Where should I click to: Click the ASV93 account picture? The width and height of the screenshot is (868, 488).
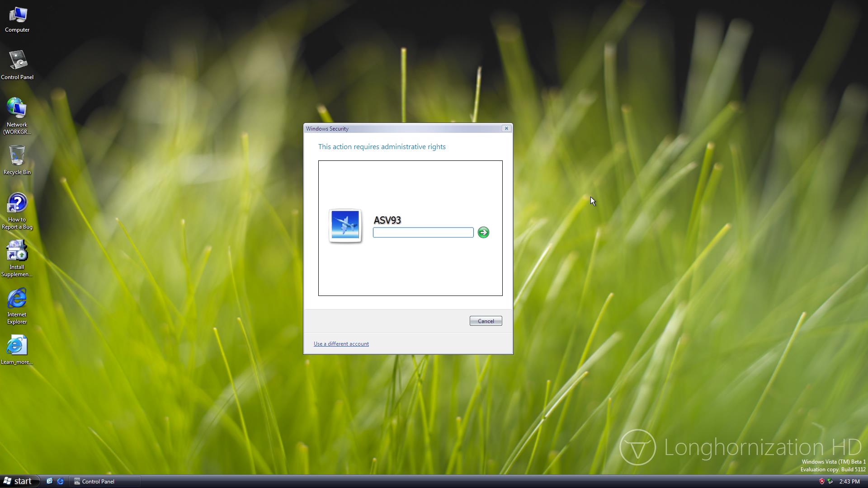click(345, 225)
